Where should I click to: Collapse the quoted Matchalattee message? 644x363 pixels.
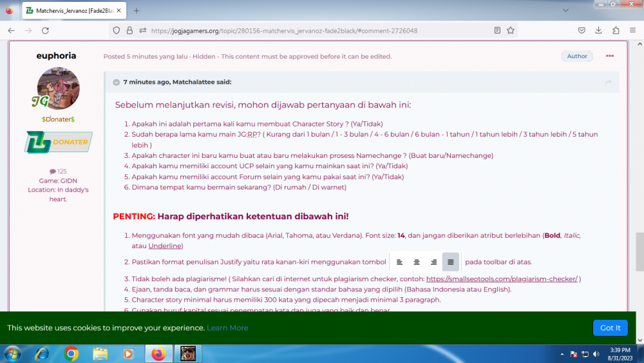click(116, 83)
